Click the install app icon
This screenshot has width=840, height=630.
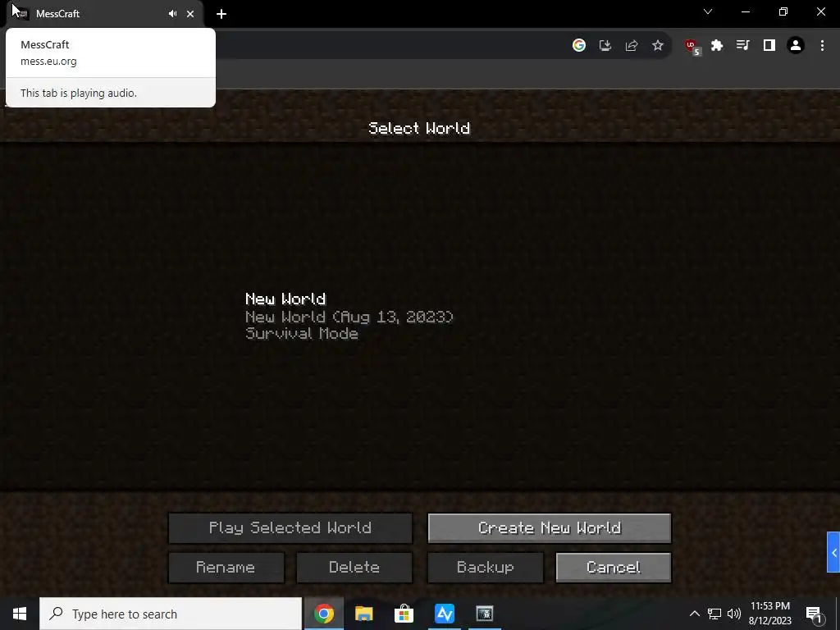pos(605,46)
